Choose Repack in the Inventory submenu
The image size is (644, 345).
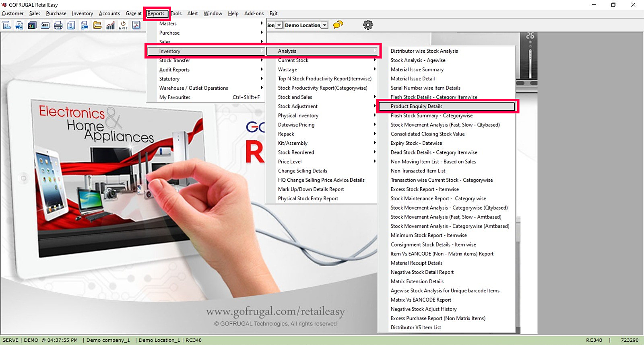[322, 134]
